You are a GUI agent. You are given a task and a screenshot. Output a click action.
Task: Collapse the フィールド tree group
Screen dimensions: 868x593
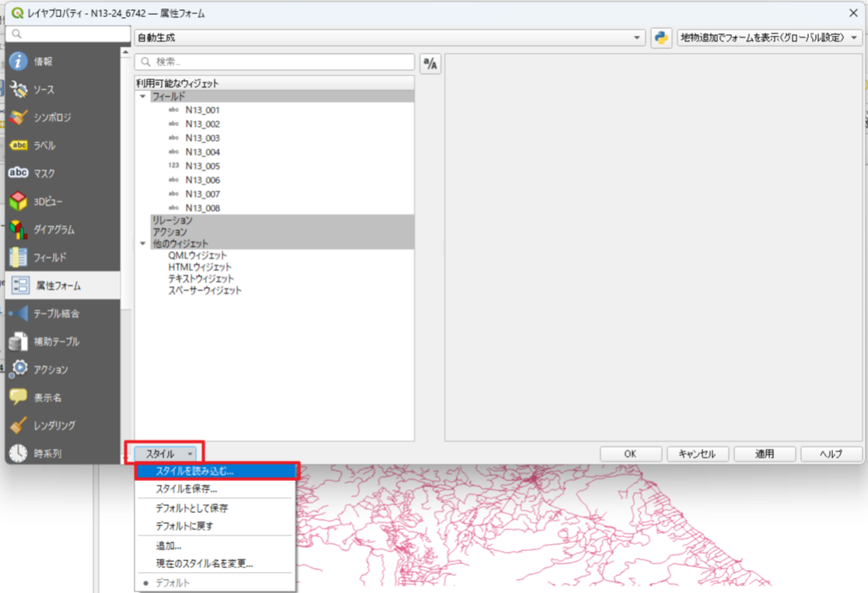coord(142,96)
